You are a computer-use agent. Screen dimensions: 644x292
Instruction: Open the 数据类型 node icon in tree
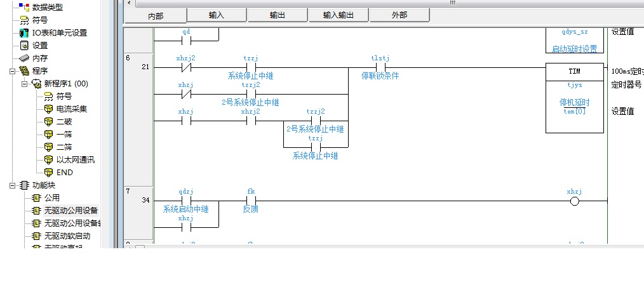point(24,7)
